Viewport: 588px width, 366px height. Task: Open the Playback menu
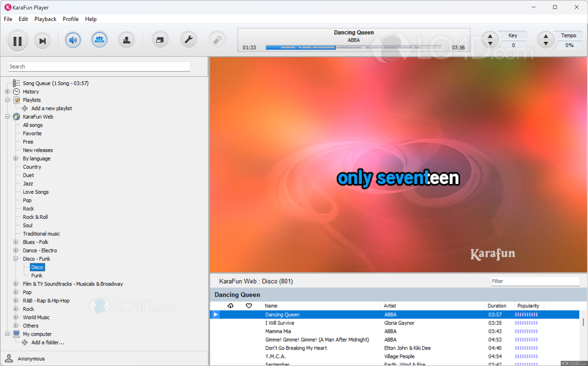click(x=45, y=19)
